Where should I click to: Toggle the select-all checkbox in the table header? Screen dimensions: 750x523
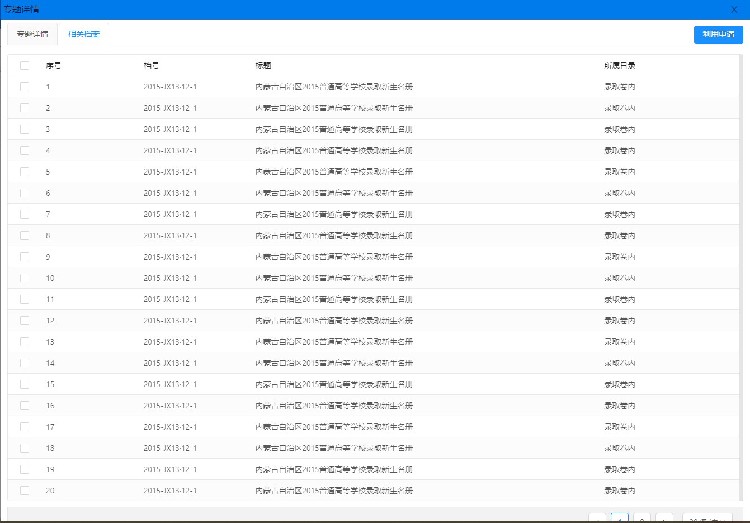pos(25,66)
